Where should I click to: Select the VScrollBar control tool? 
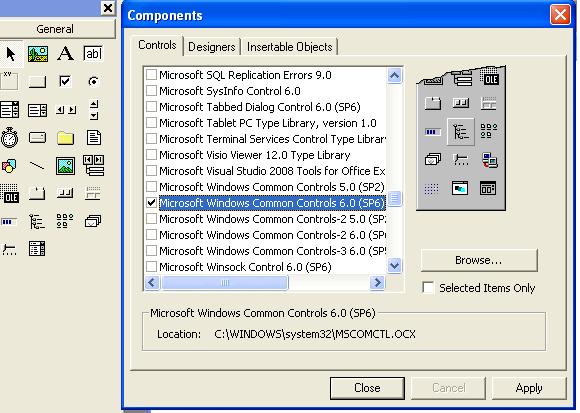point(94,110)
